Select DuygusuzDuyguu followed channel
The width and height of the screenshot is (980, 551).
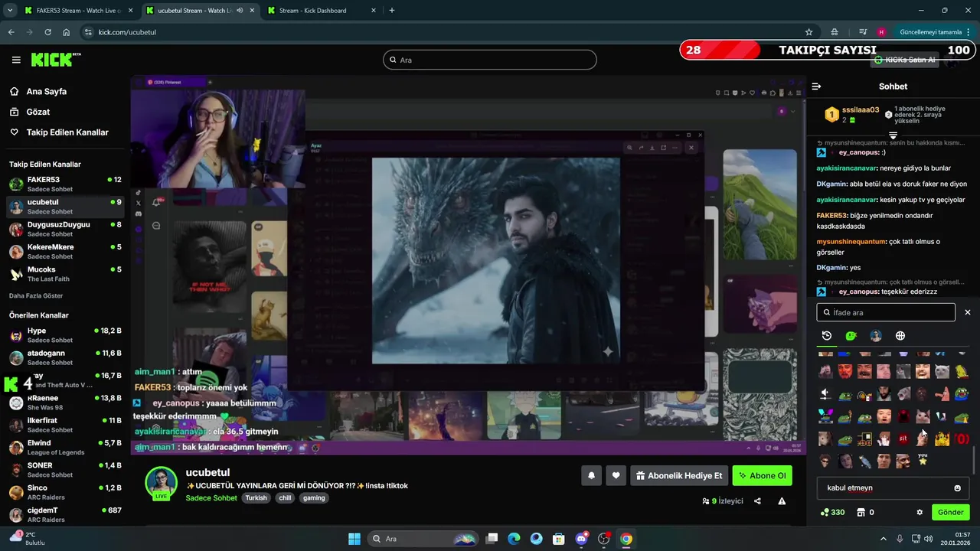(65, 229)
